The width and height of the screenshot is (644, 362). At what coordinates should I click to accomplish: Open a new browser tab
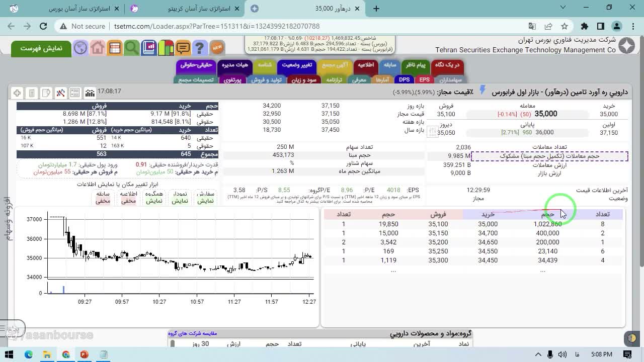pos(376,9)
